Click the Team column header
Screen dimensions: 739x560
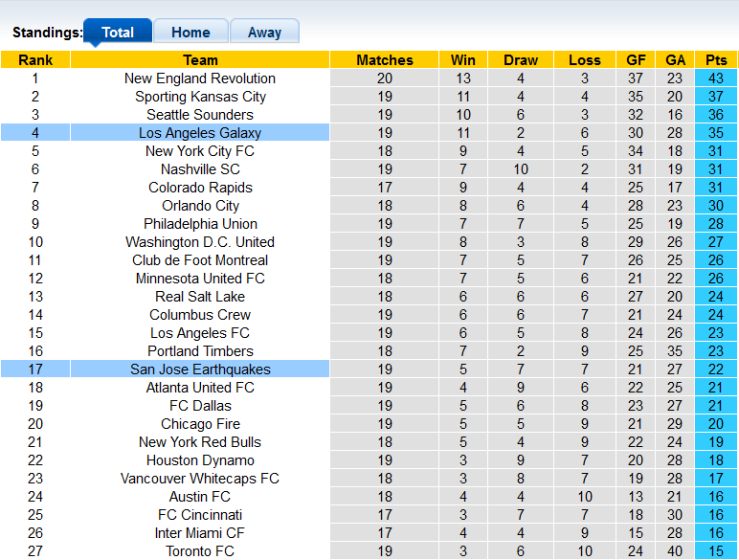(x=200, y=60)
